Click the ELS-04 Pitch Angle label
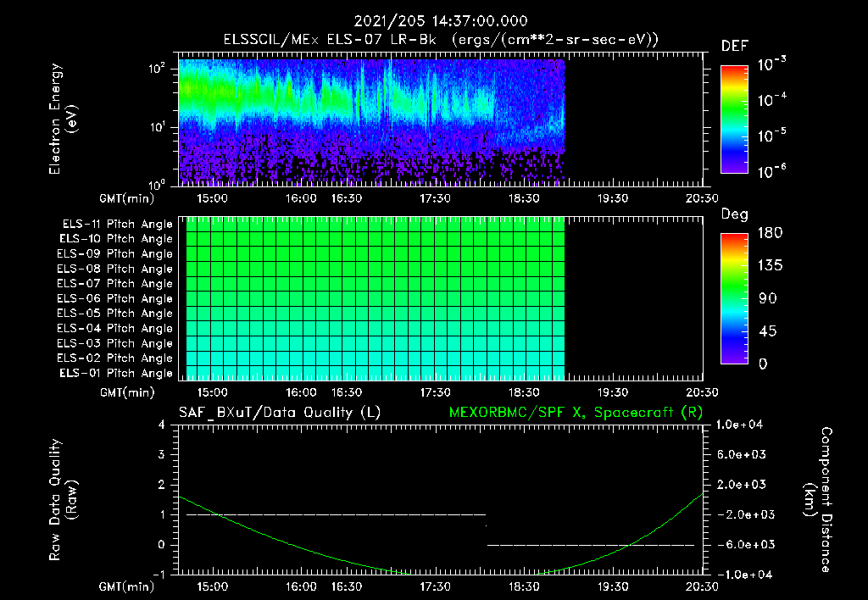 point(114,328)
